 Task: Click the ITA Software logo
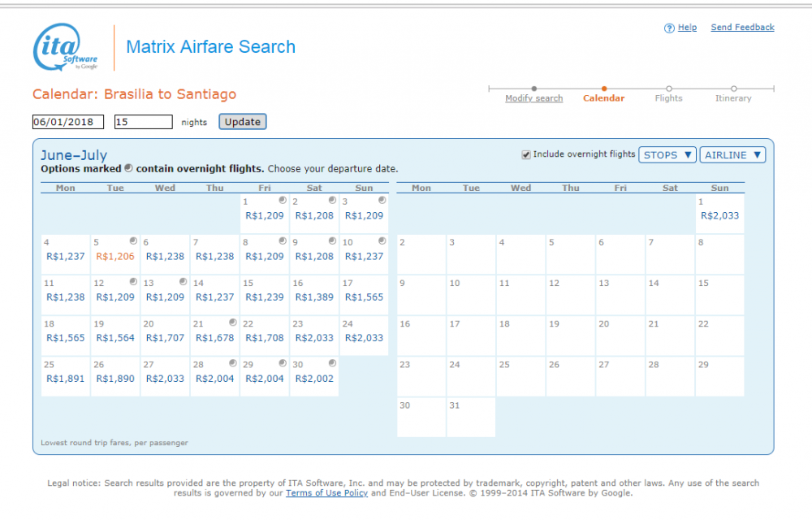click(67, 47)
